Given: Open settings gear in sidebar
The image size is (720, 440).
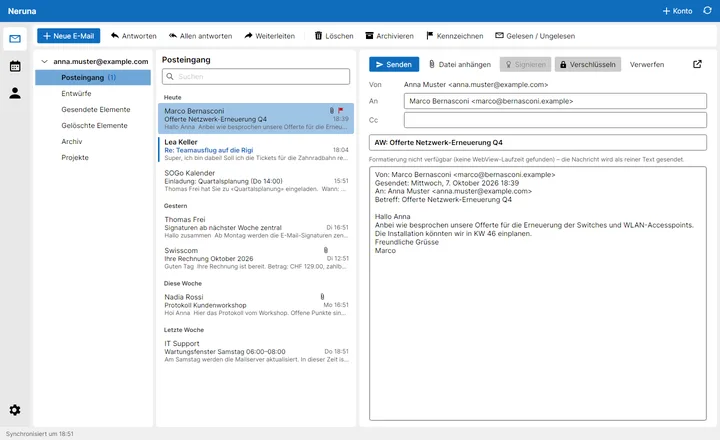Looking at the screenshot, I should pyautogui.click(x=15, y=410).
